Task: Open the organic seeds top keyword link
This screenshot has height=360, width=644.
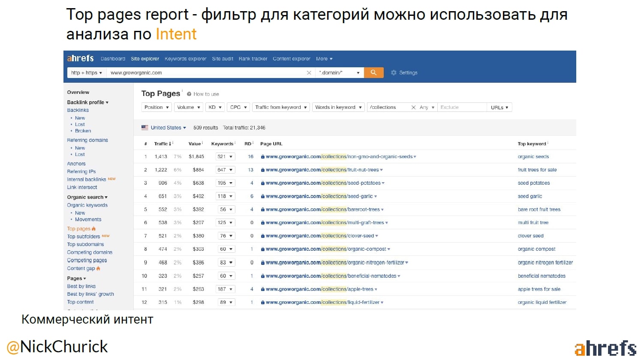Action: coord(533,157)
